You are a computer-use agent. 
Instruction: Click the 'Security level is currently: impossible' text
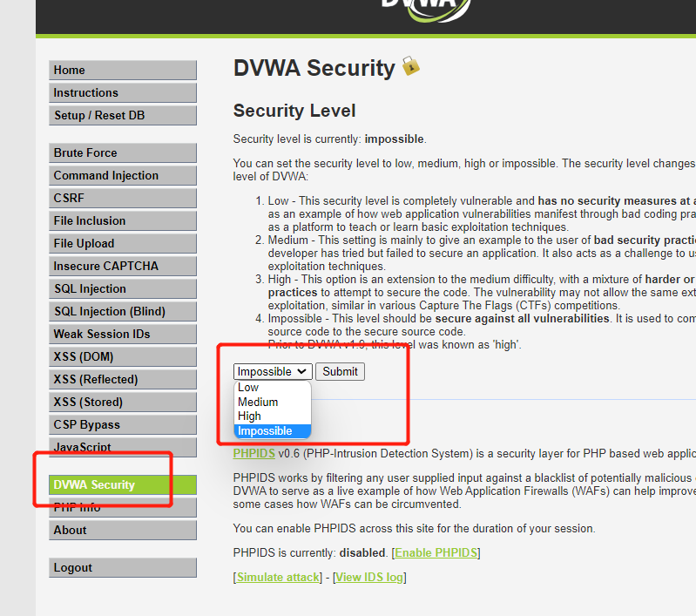(330, 139)
